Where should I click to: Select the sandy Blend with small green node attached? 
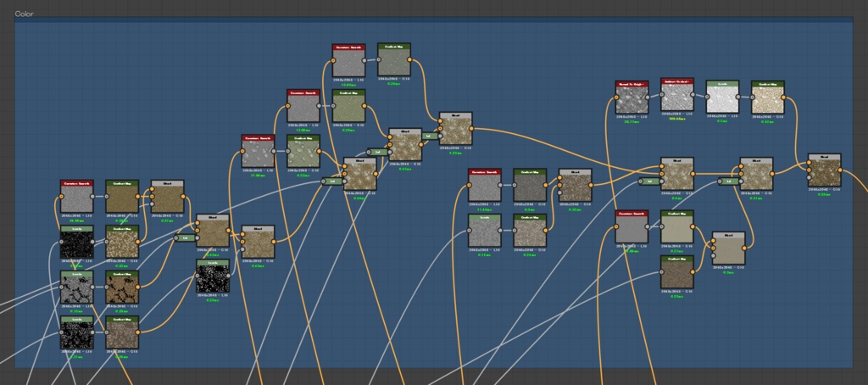tap(213, 231)
